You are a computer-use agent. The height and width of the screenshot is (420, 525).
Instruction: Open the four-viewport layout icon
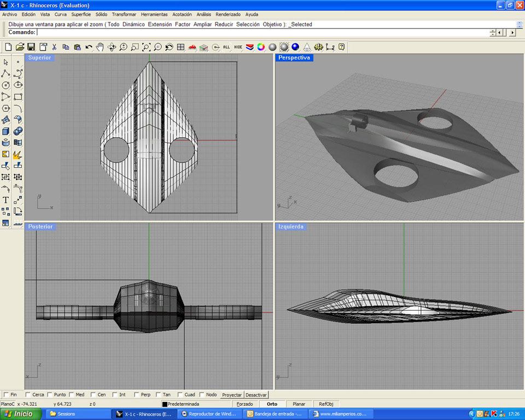click(x=180, y=47)
